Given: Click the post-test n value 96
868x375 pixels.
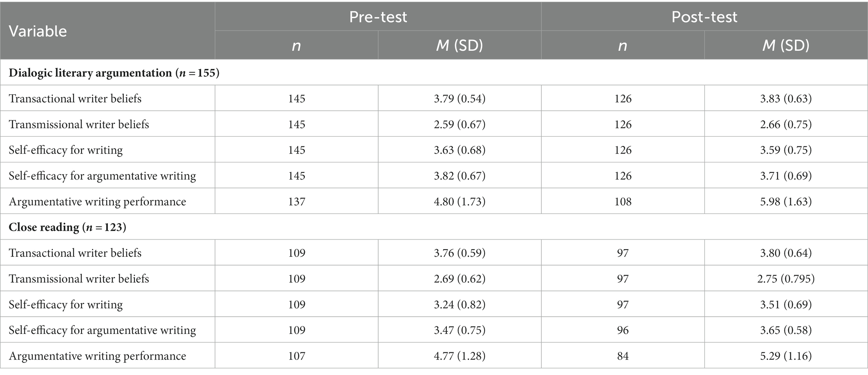Looking at the screenshot, I should (x=623, y=330).
